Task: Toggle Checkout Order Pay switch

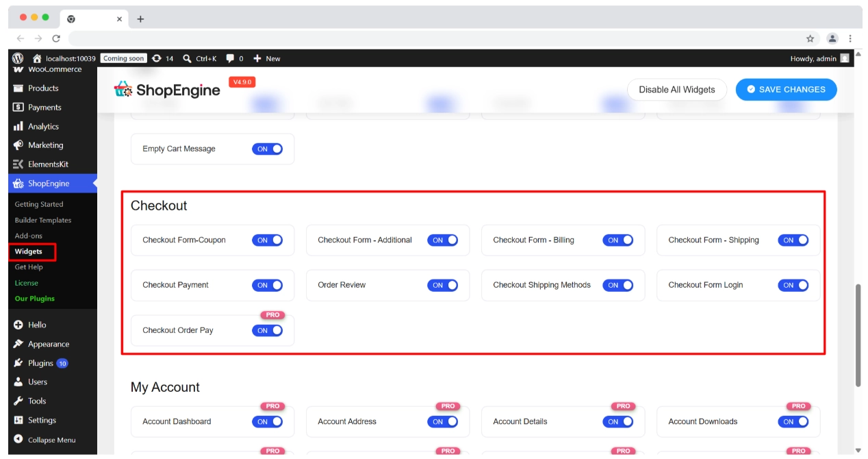Action: coord(267,330)
